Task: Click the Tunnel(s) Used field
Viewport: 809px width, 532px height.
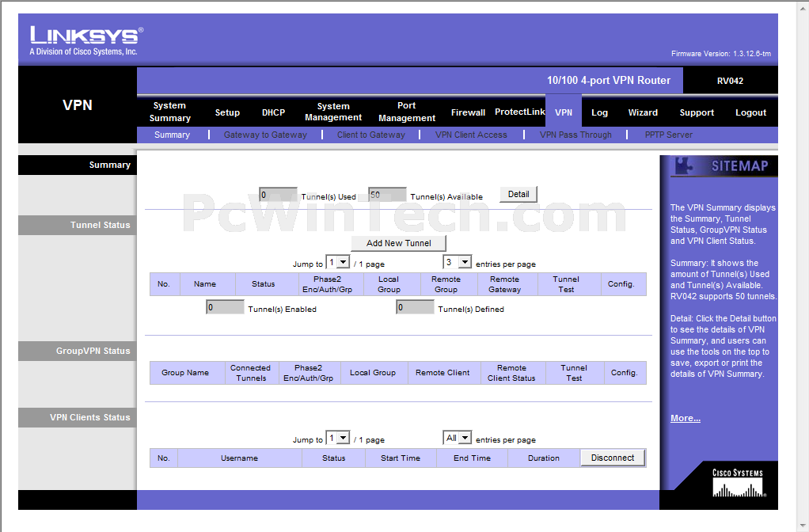Action: 278,195
